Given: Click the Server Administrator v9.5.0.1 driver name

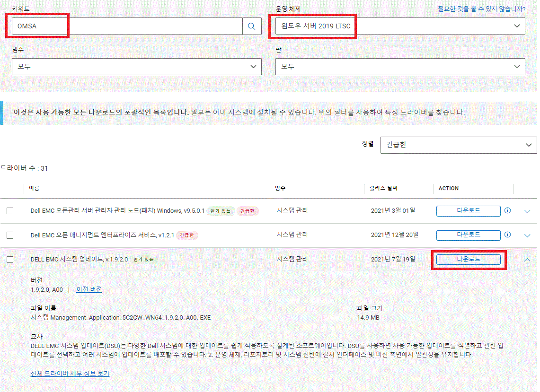Looking at the screenshot, I should coord(117,210).
